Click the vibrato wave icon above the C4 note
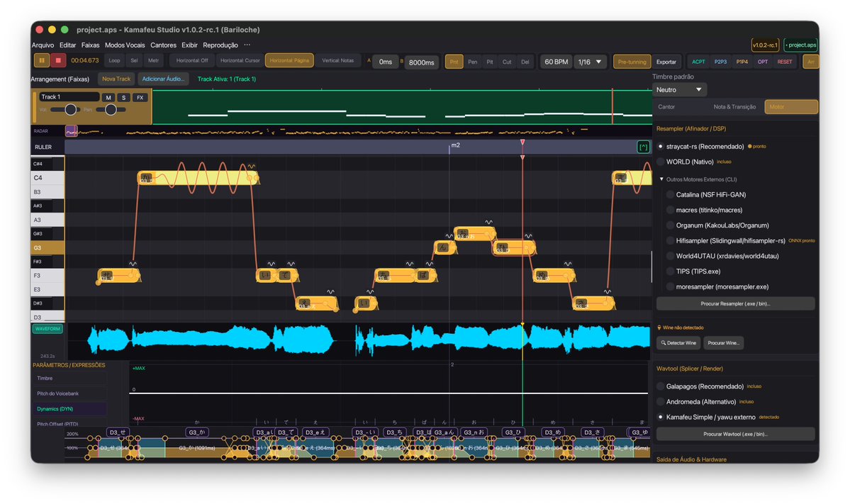 252,167
